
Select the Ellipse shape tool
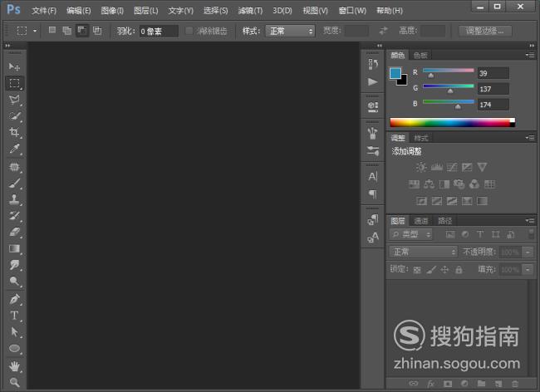pos(14,348)
